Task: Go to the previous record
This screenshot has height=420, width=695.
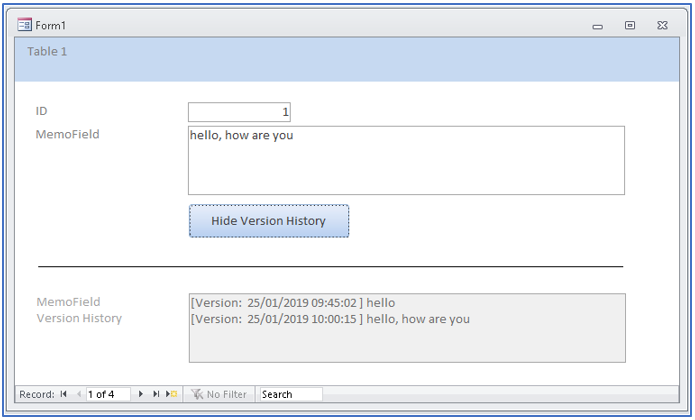Action: 79,394
